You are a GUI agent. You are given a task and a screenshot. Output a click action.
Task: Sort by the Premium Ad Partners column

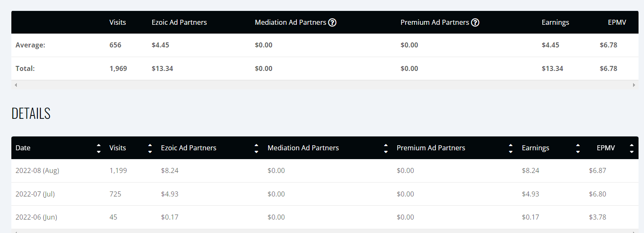pyautogui.click(x=510, y=148)
